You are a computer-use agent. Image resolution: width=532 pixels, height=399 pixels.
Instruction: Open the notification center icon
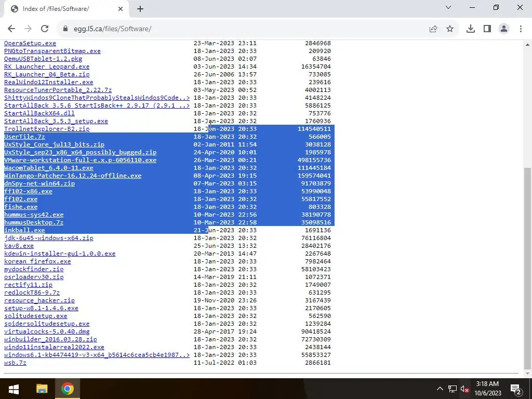coord(516,389)
